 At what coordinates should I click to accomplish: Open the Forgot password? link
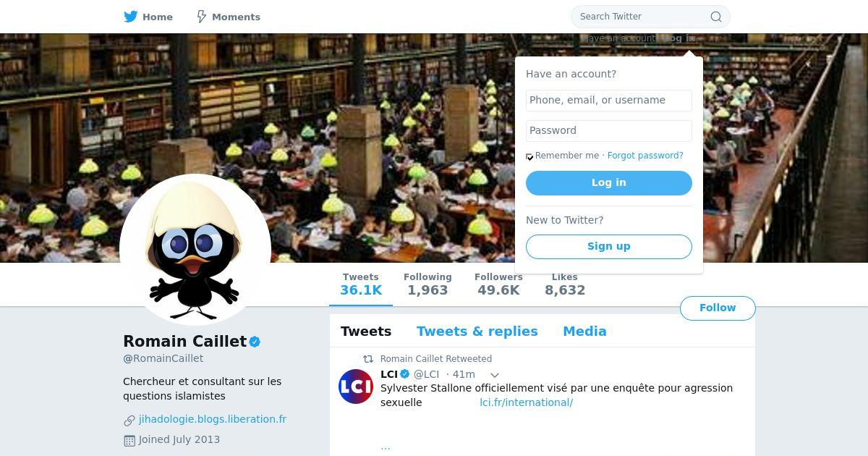(645, 156)
